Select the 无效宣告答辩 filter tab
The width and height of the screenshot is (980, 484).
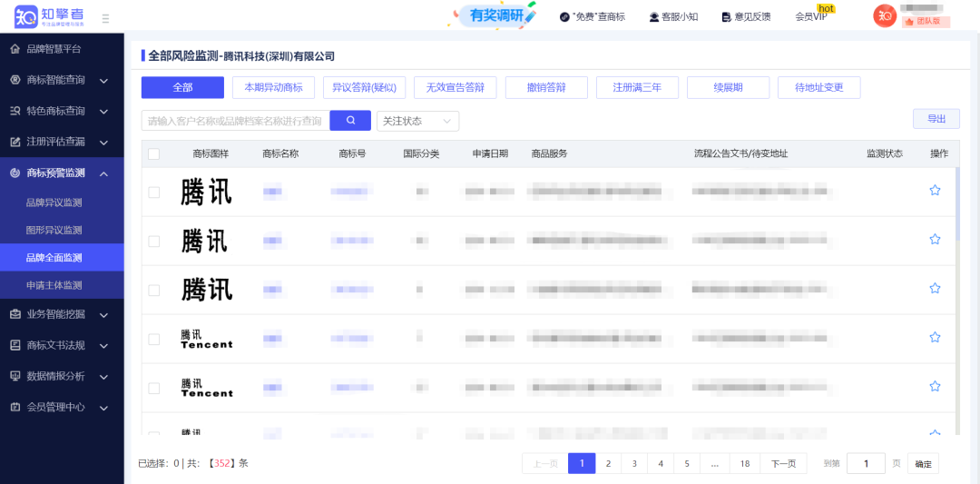(455, 87)
